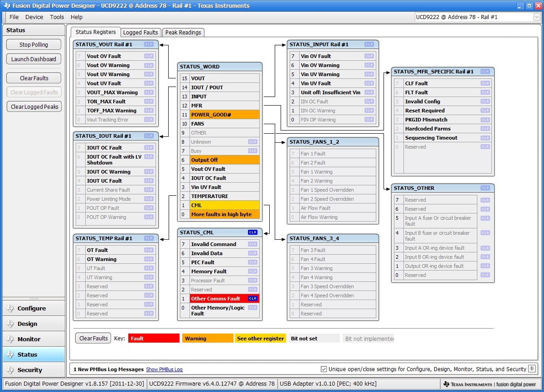Open the Help menu
Viewport: 544px width, 392px height.
pos(77,17)
